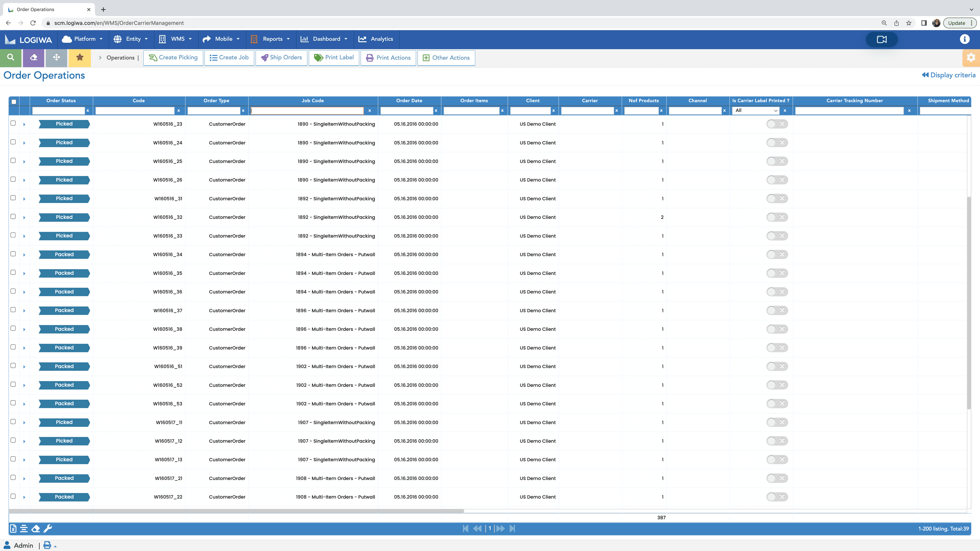
Task: Click the horizontal scrollbar of the grid
Action: 236,511
